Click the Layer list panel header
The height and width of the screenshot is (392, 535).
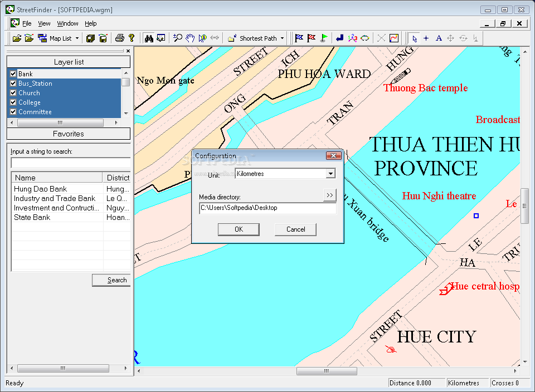click(69, 62)
